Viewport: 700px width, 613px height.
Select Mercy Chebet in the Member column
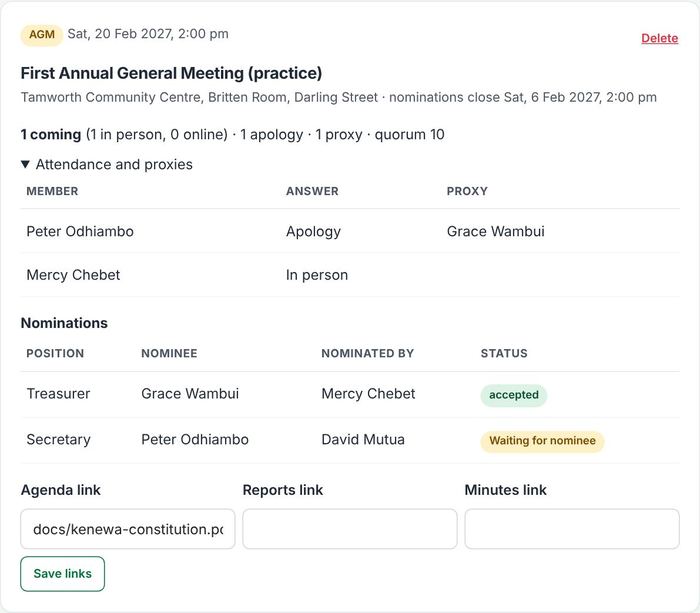(x=73, y=275)
